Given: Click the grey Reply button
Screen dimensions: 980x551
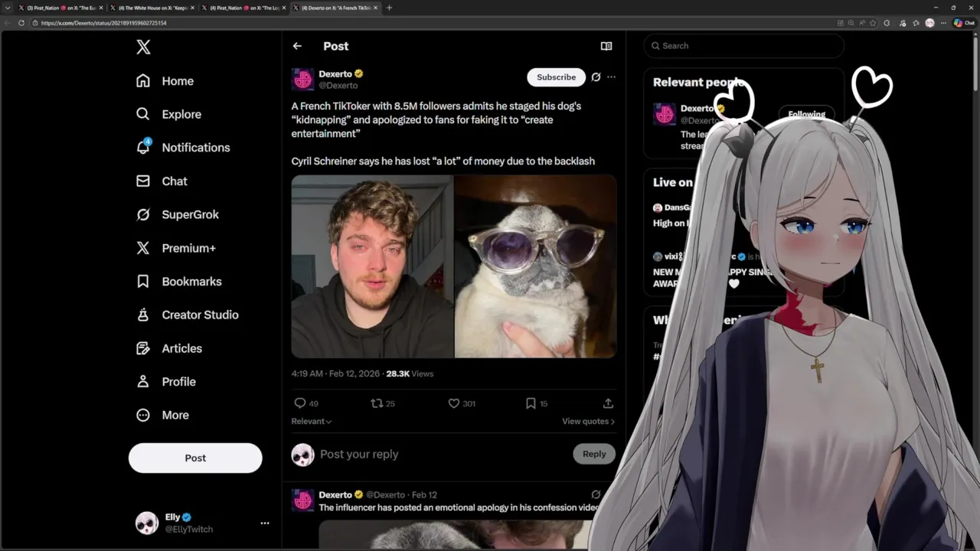Looking at the screenshot, I should coord(594,454).
